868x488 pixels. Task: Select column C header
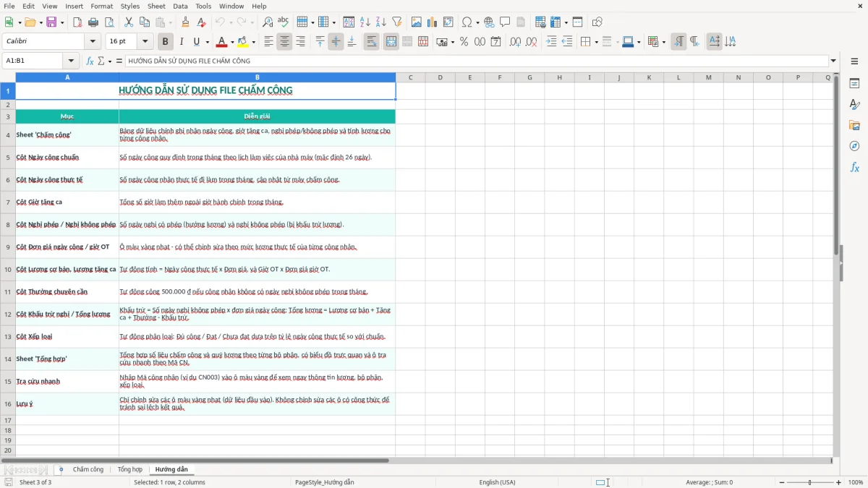[x=410, y=77]
